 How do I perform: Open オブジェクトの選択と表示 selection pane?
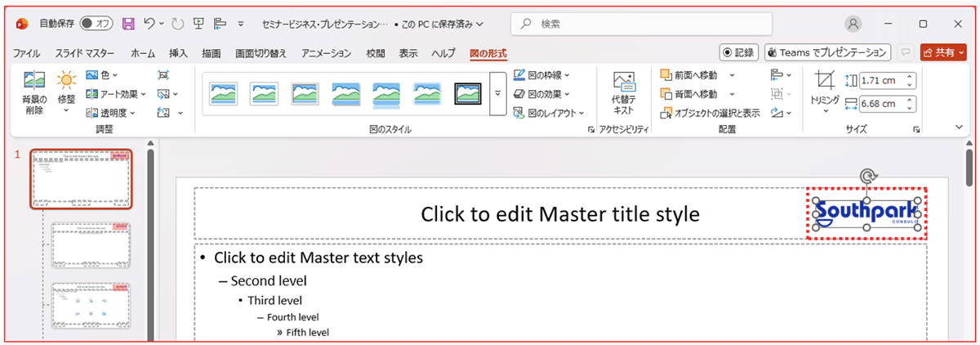coord(710,113)
